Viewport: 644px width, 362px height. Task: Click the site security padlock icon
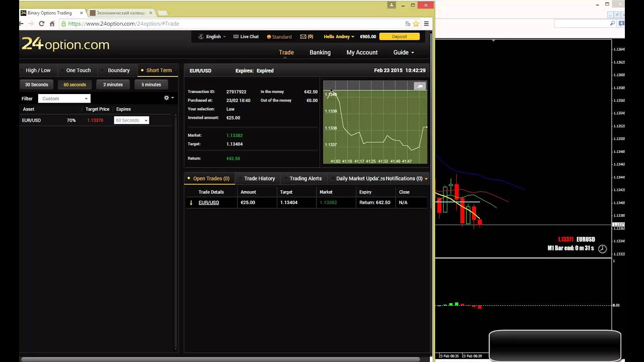coord(63,24)
